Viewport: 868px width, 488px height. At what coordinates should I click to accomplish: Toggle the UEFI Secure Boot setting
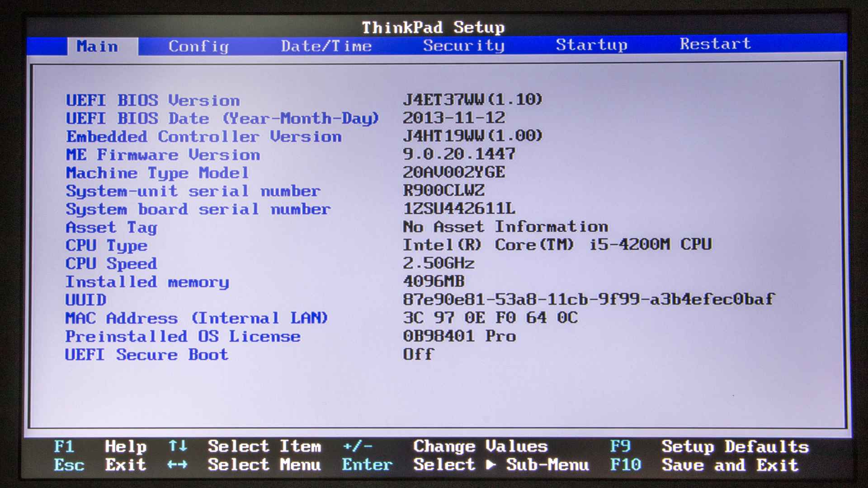[146, 354]
